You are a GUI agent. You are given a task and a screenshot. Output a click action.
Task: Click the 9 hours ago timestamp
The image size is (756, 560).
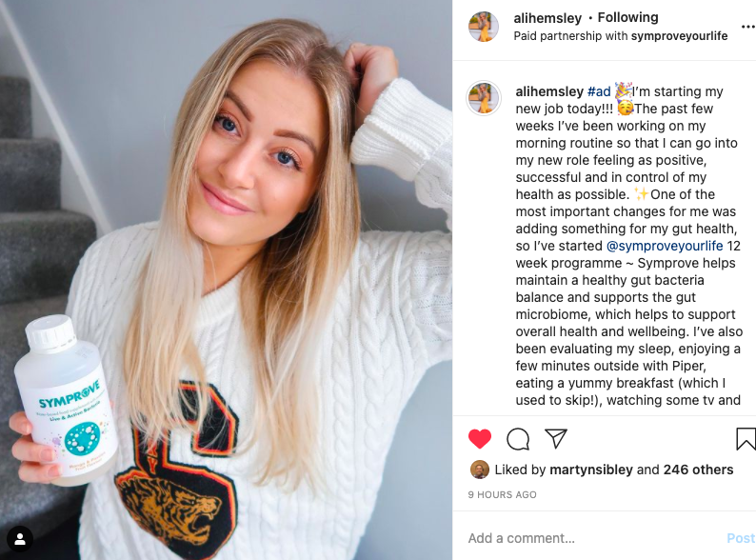coord(502,495)
